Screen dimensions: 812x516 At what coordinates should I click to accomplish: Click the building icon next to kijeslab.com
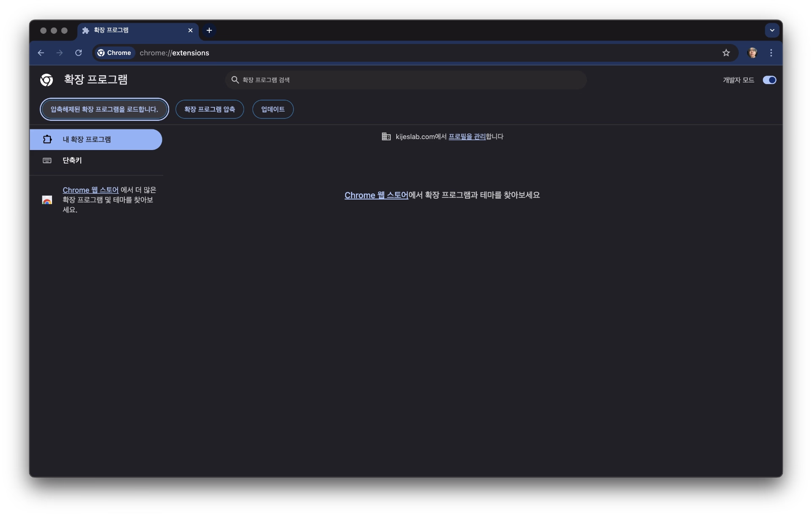coord(386,137)
